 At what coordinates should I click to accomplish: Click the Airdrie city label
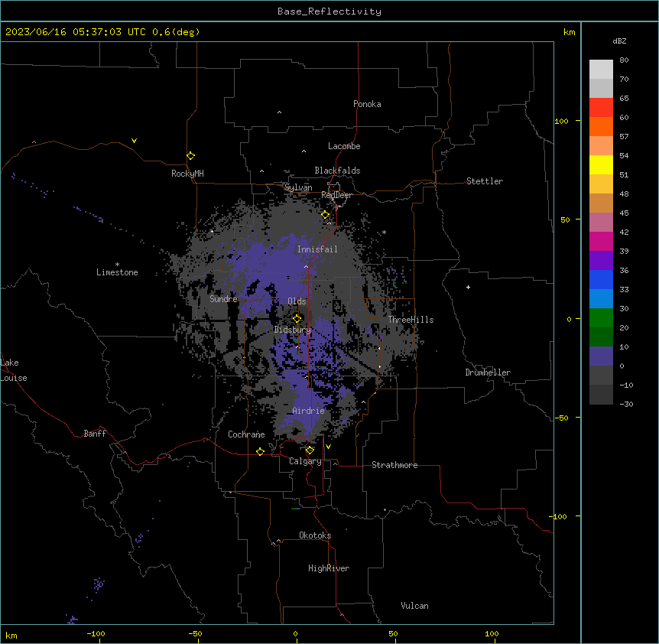[308, 411]
